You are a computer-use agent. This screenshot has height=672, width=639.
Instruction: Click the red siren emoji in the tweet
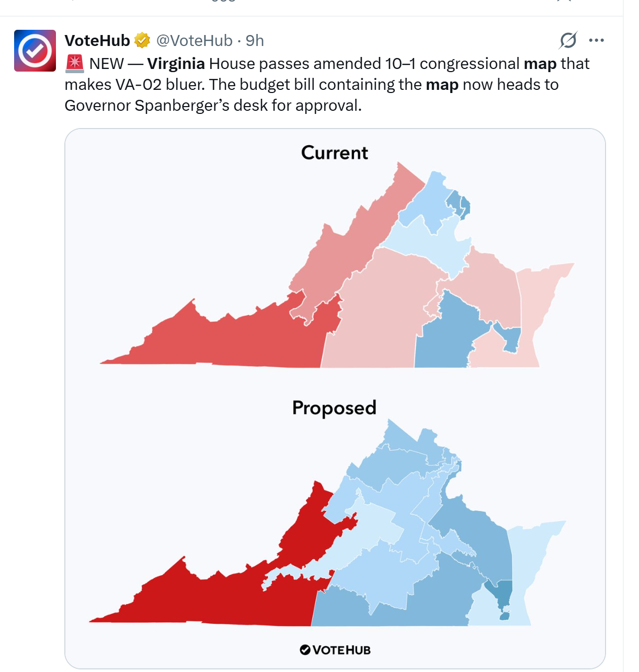click(75, 64)
